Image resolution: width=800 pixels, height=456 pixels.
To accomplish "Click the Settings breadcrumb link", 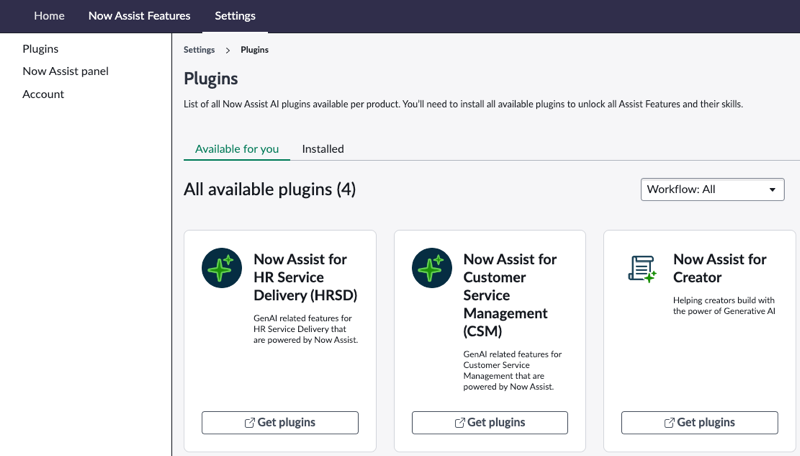I will click(199, 50).
